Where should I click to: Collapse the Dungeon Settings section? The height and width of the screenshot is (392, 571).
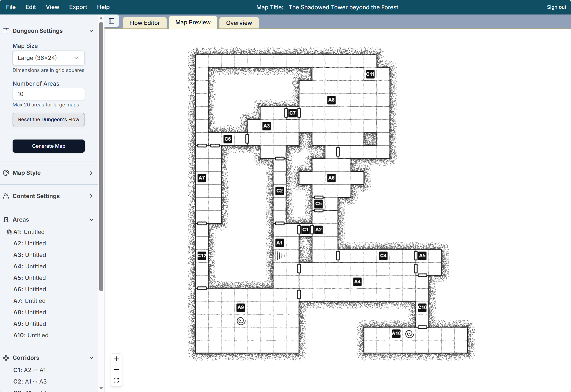coord(91,31)
